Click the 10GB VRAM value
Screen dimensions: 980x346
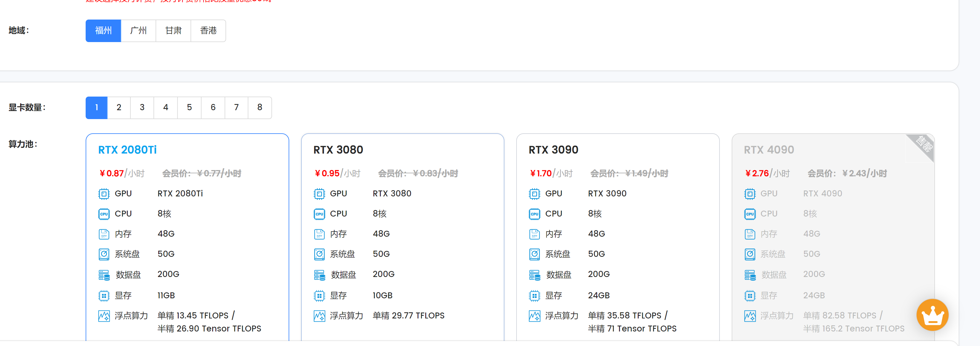click(x=382, y=295)
